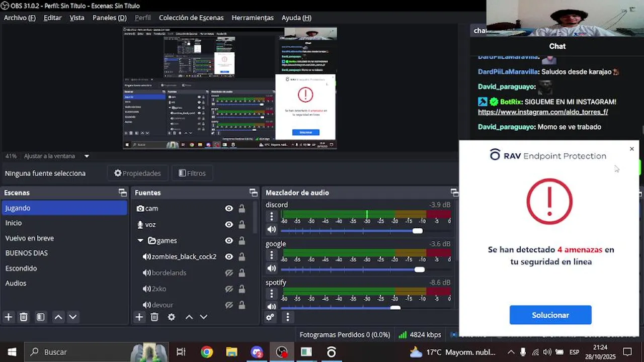Add a new scene with the plus icon
644x362 pixels.
[9, 317]
